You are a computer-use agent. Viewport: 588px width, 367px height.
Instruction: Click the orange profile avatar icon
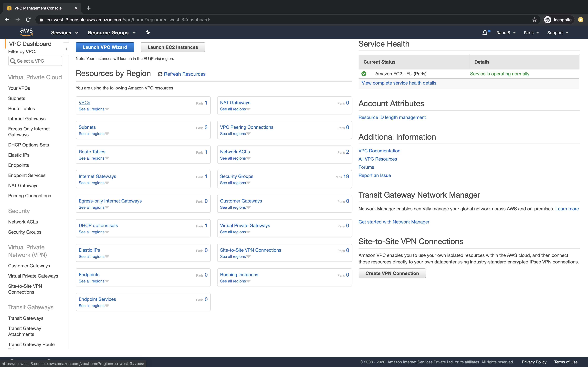[x=581, y=20]
